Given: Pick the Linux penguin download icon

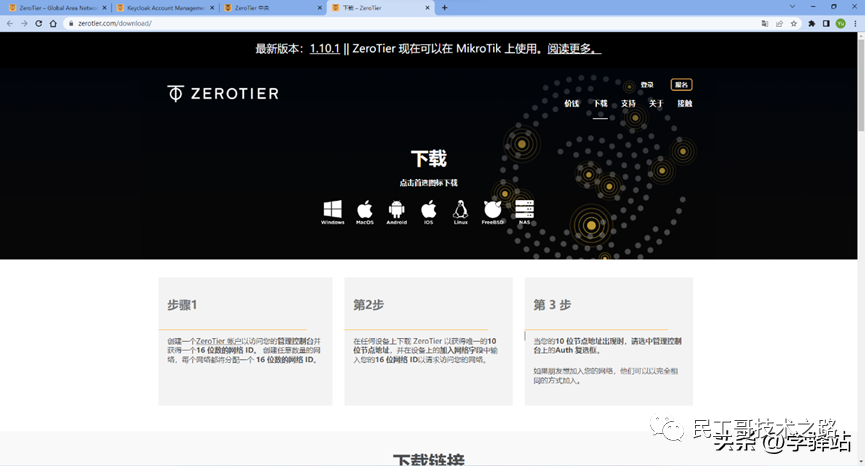Looking at the screenshot, I should click(461, 211).
